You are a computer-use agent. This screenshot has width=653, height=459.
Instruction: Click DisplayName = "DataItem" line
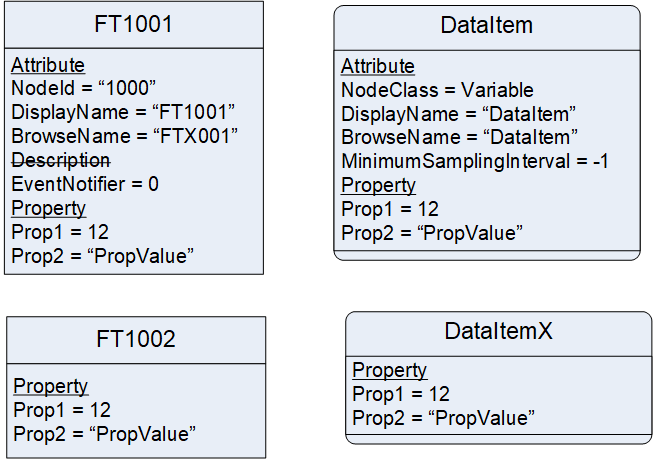pyautogui.click(x=458, y=114)
